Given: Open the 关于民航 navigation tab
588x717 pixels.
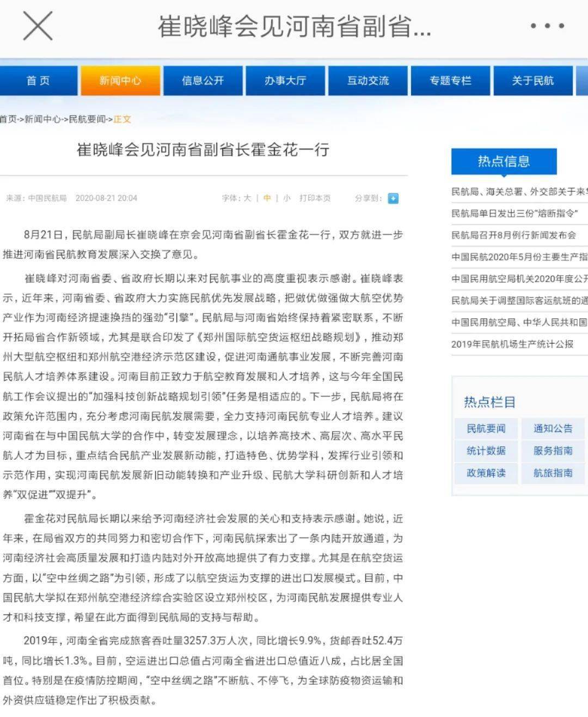Looking at the screenshot, I should pyautogui.click(x=532, y=81).
